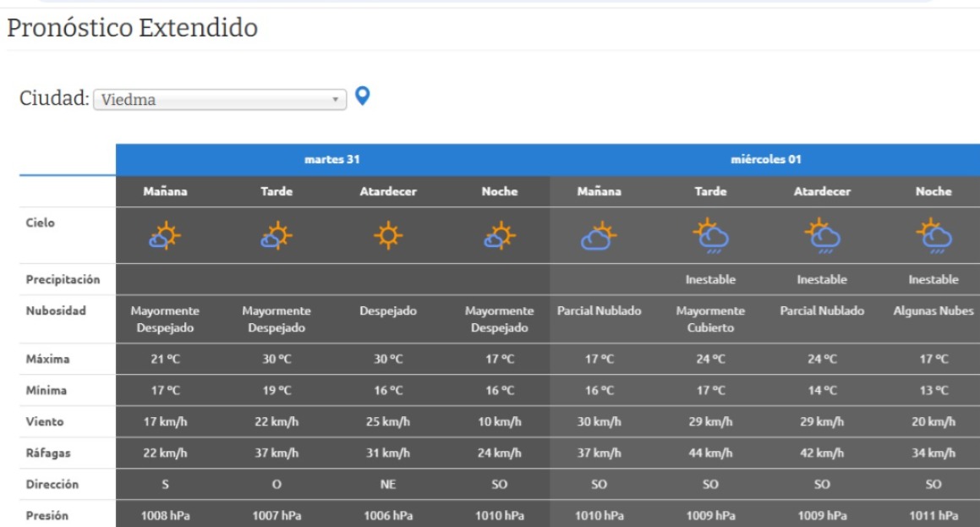
Task: Click the 30 °C maximum for Tuesday Tarde
Action: pos(276,359)
